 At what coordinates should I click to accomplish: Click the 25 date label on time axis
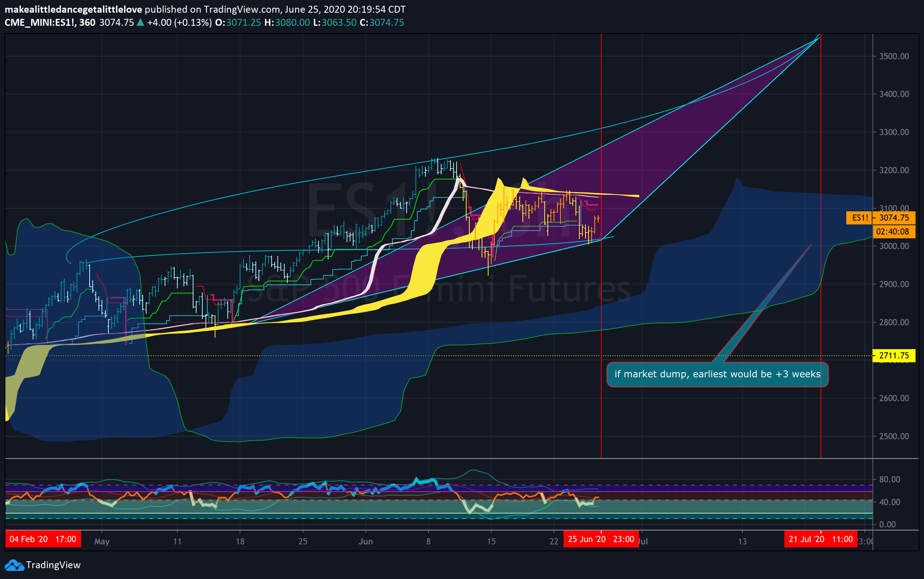pos(303,541)
